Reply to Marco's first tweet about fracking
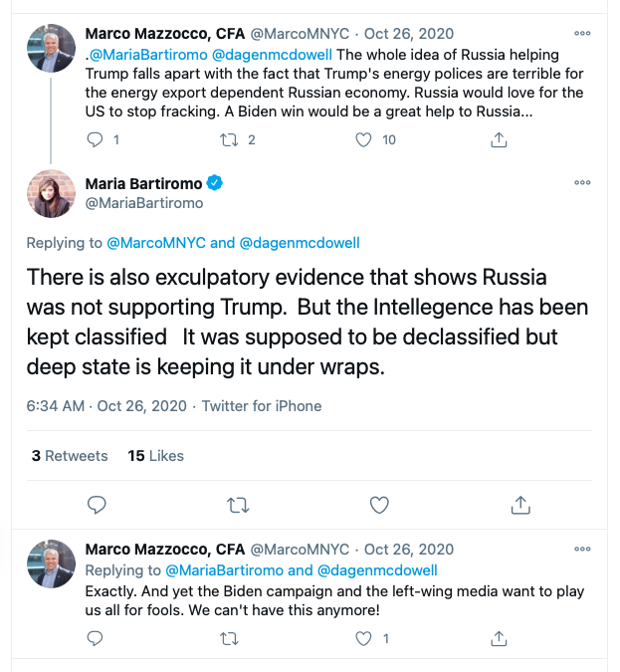Viewport: 620px width, 672px height. coord(96,140)
